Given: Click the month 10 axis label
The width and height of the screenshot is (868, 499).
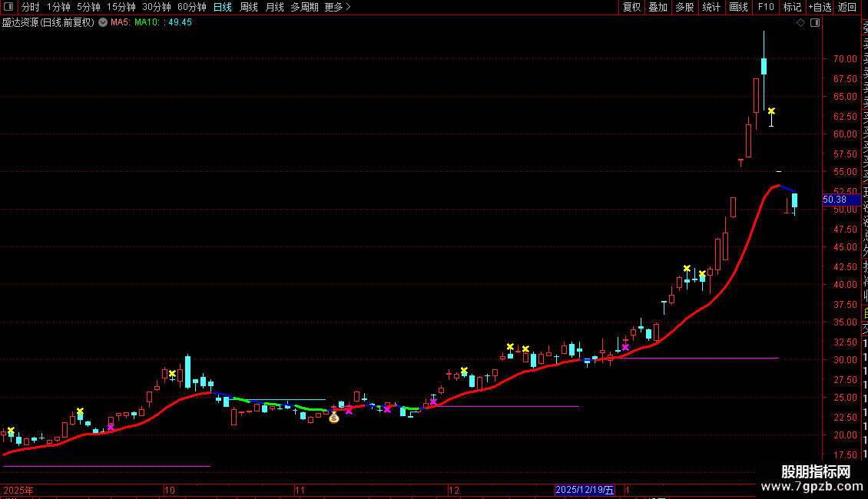Looking at the screenshot, I should click(170, 490).
